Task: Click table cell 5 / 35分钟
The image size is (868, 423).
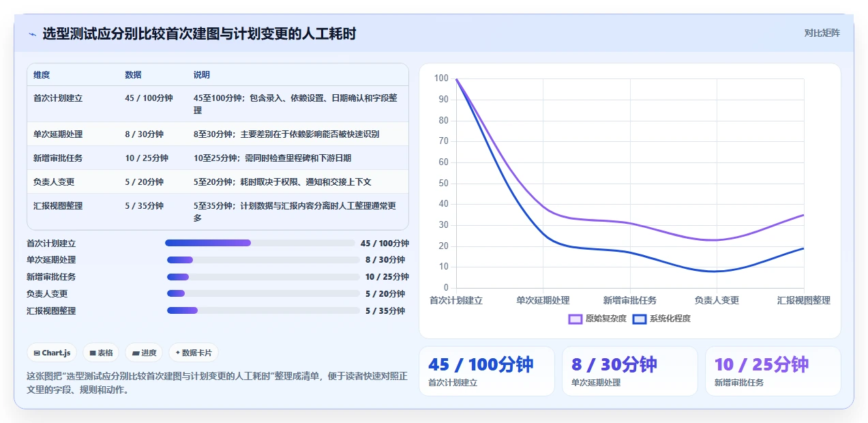Action: pos(144,206)
